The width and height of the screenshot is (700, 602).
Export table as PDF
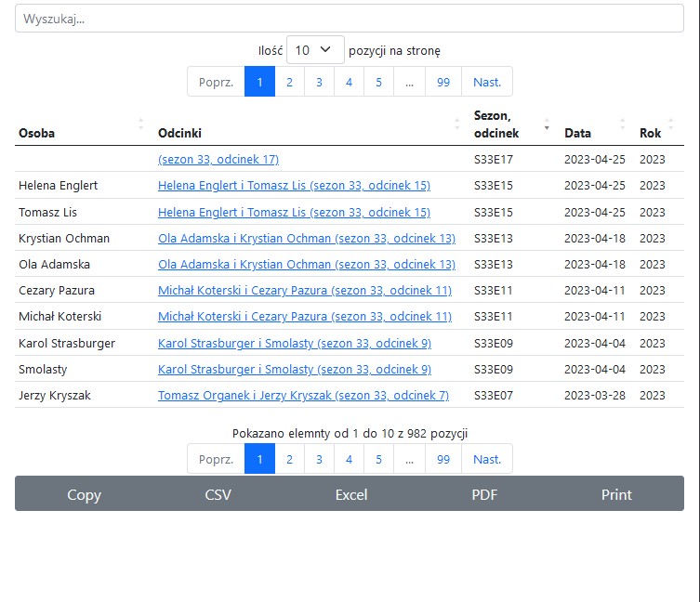(484, 494)
